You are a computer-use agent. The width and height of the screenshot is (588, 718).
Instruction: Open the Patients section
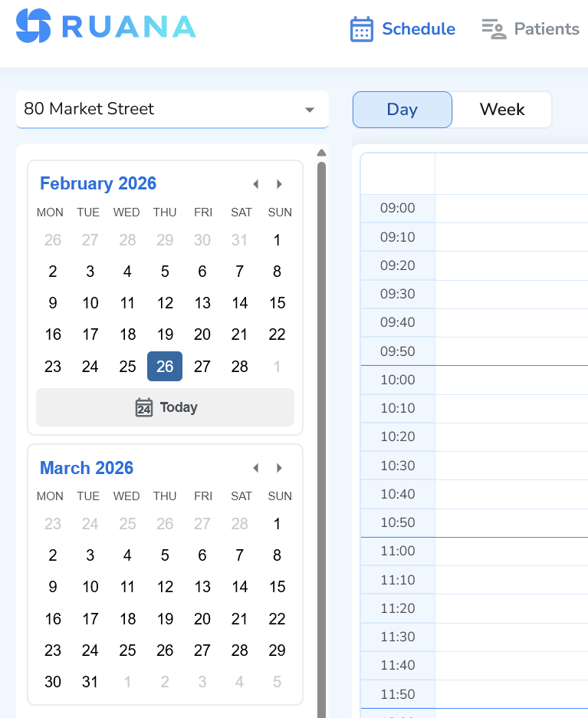click(x=546, y=28)
